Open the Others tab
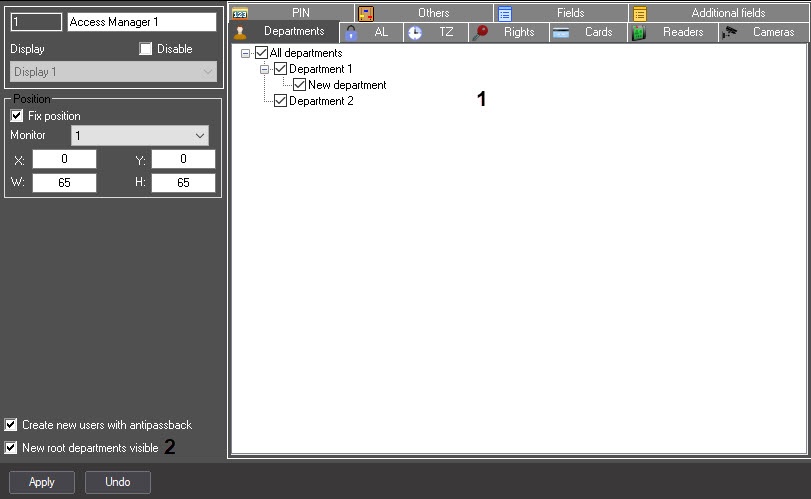 click(424, 13)
